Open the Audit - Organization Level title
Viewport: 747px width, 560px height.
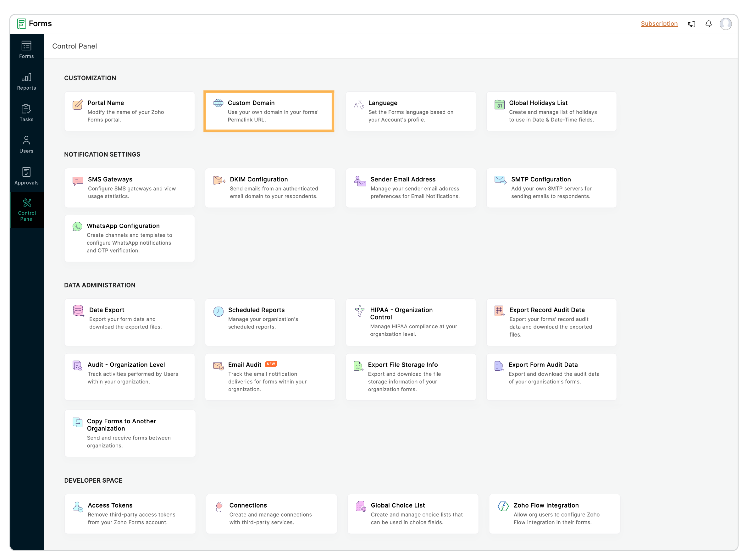pos(126,364)
